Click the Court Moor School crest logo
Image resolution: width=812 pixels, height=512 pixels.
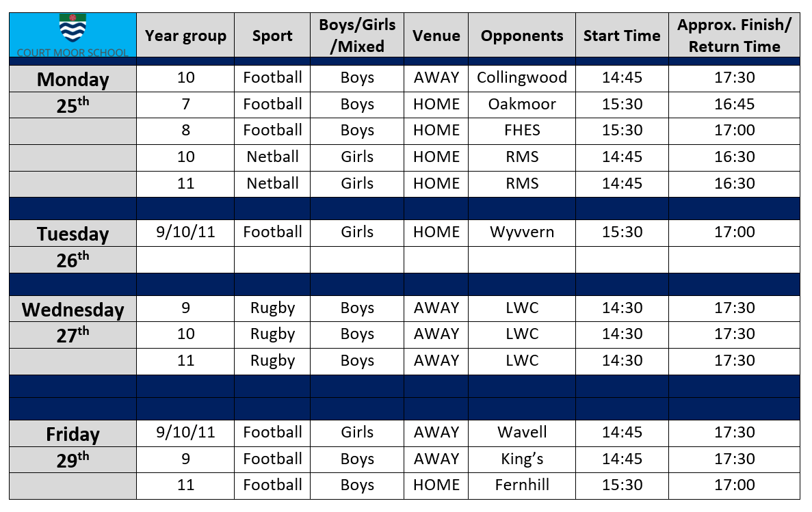[73, 28]
